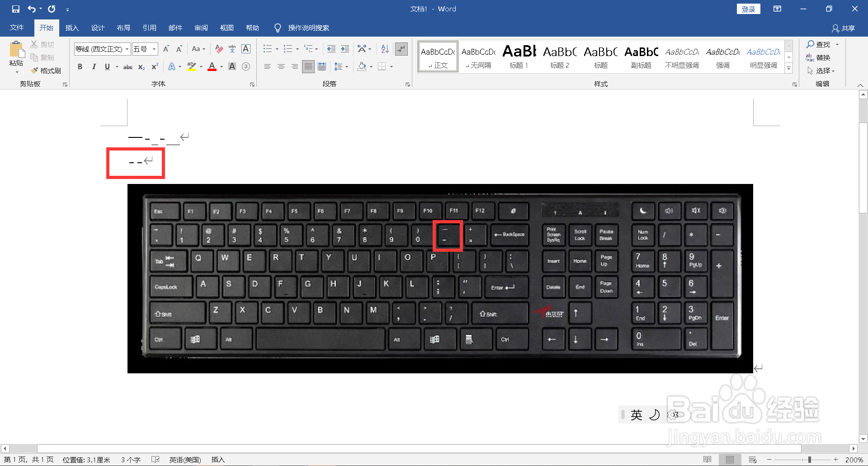Expand the styles gallery more button
The image size is (868, 466).
(x=789, y=69)
